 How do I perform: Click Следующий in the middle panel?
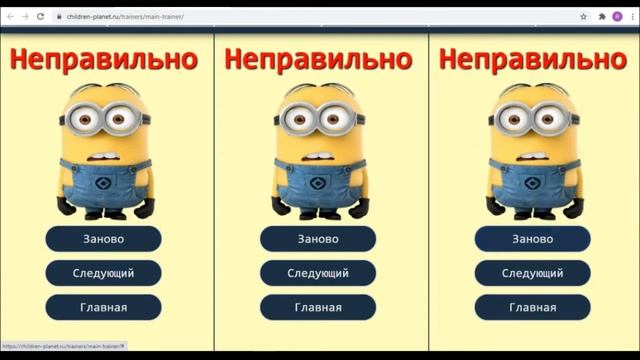(x=318, y=273)
